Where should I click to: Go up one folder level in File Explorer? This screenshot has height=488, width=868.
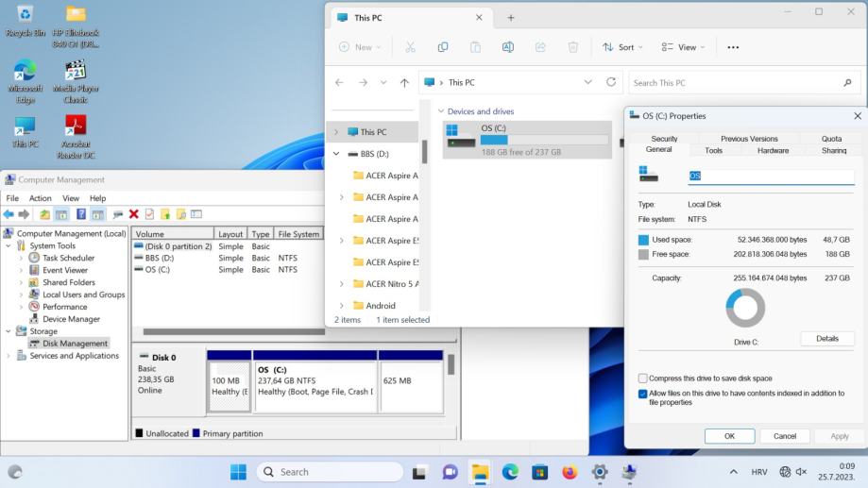(x=404, y=83)
